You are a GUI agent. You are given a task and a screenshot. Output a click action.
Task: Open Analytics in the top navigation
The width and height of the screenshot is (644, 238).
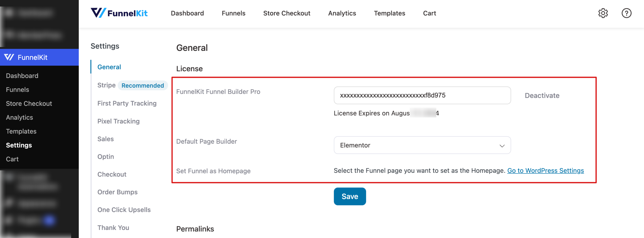[x=342, y=13]
